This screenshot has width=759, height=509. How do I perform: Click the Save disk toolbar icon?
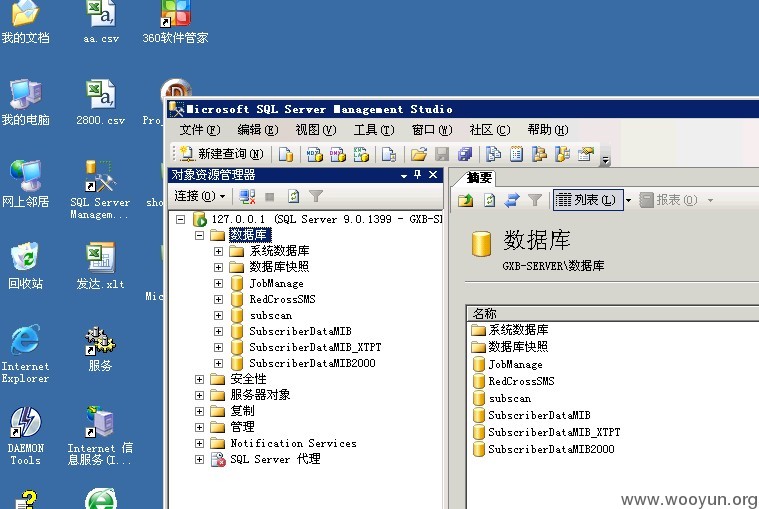442,154
